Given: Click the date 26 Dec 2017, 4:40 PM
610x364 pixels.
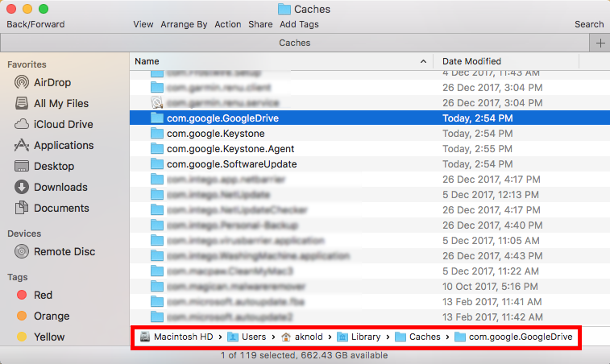Looking at the screenshot, I should click(x=492, y=225).
